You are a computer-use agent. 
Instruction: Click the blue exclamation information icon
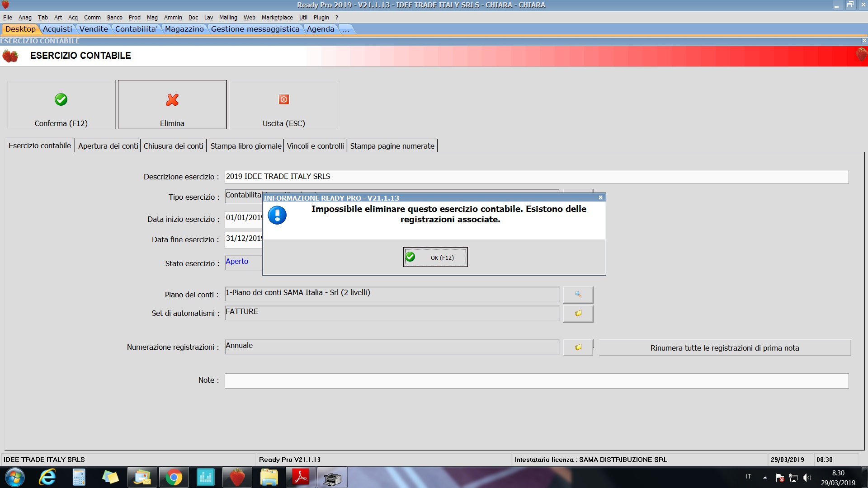coord(277,215)
